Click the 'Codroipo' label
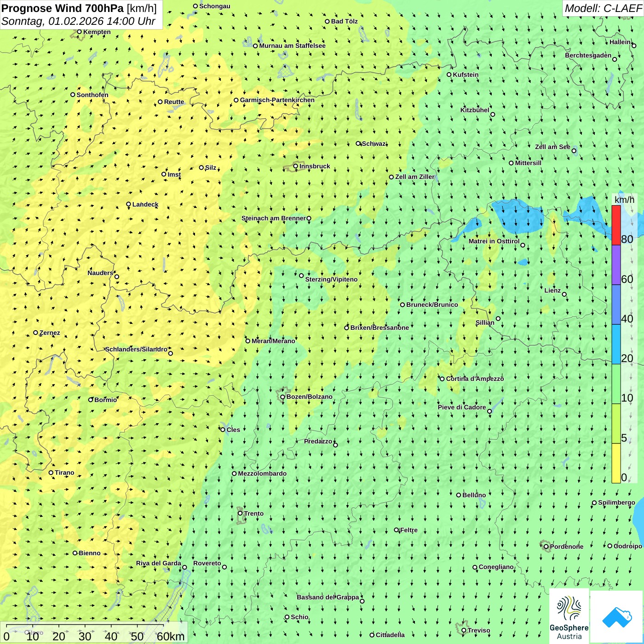The width and height of the screenshot is (644, 644). click(628, 546)
